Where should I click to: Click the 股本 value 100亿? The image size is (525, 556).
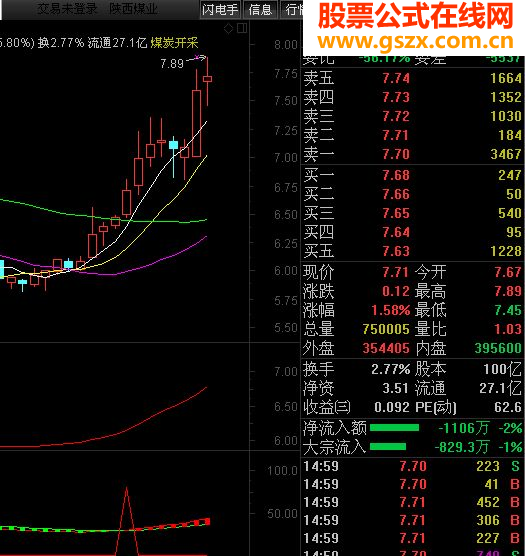(503, 369)
